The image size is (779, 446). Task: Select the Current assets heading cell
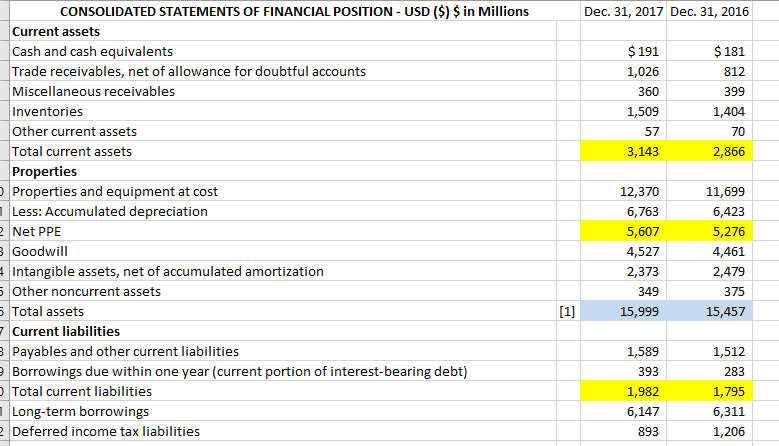pyautogui.click(x=56, y=31)
